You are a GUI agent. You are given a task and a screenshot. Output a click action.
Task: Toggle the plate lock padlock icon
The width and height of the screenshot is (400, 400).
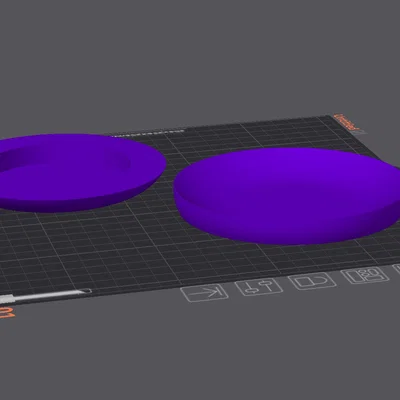point(312,281)
